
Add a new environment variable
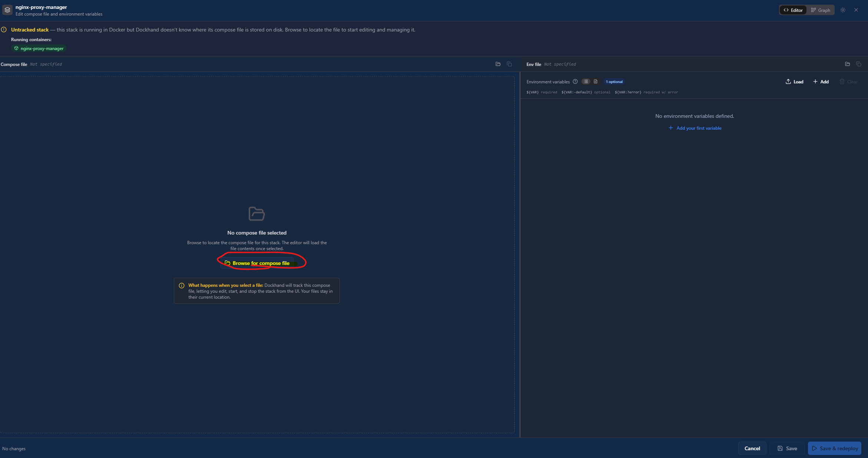[821, 82]
